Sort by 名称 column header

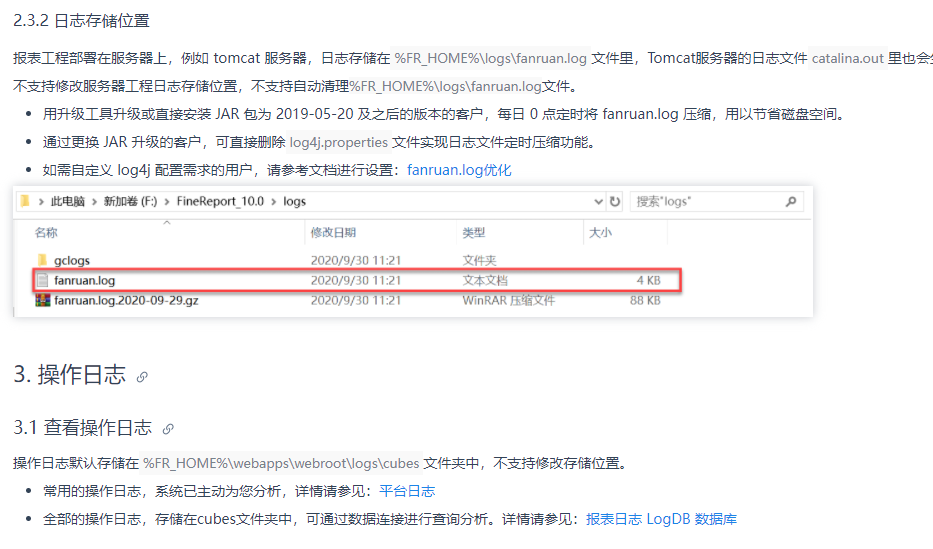(46, 233)
